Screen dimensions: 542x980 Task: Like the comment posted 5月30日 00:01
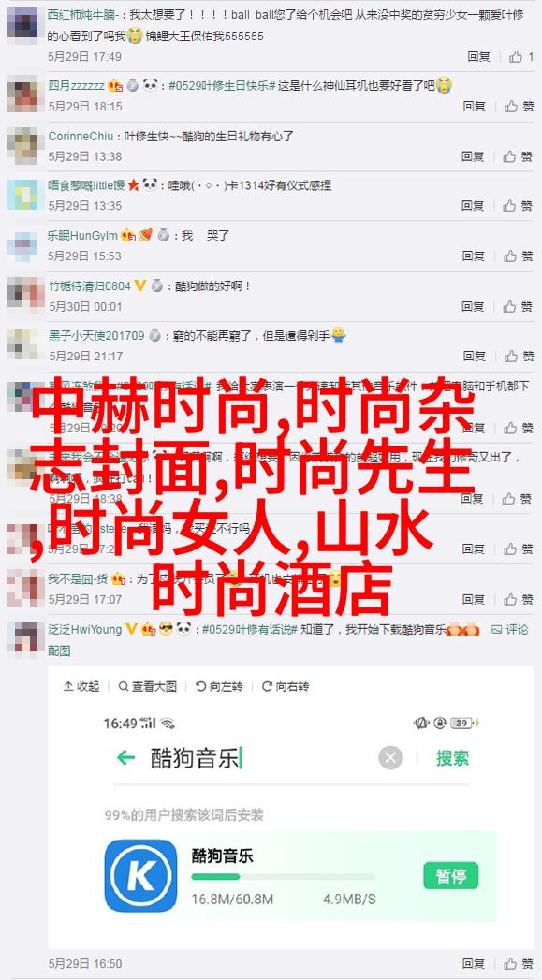[x=519, y=306]
